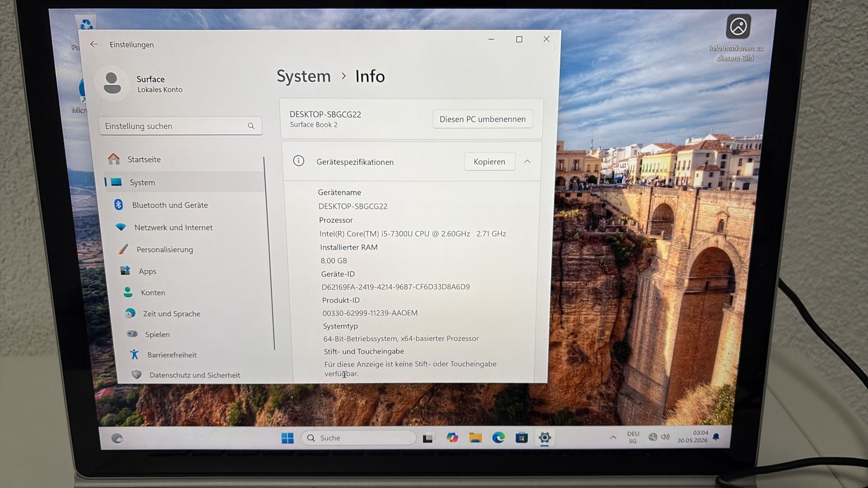This screenshot has width=868, height=488.
Task: Click the 64-Bit-Betriebssystem system type text
Action: coord(401,339)
